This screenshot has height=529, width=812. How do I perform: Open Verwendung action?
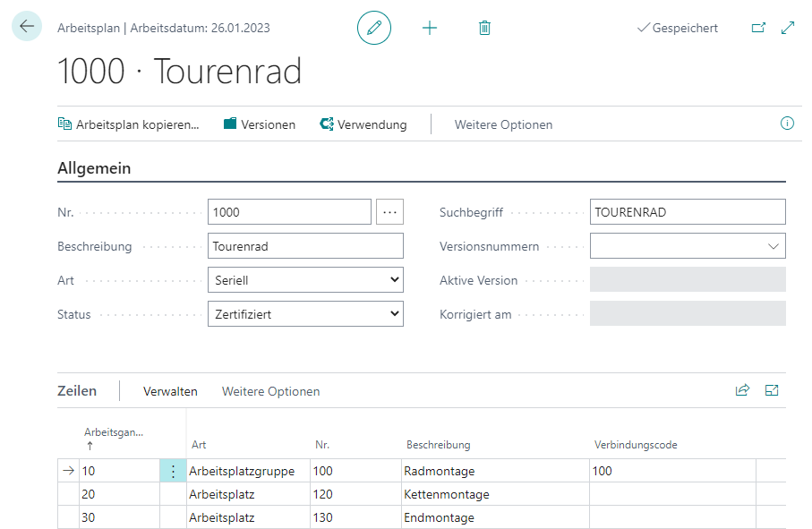(x=363, y=124)
